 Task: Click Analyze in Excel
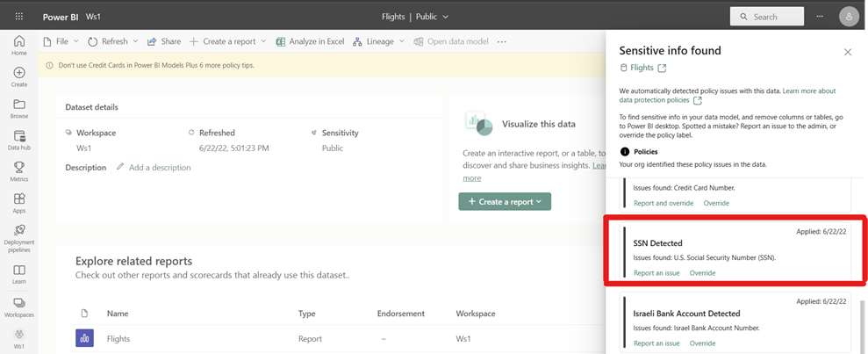[x=310, y=41]
